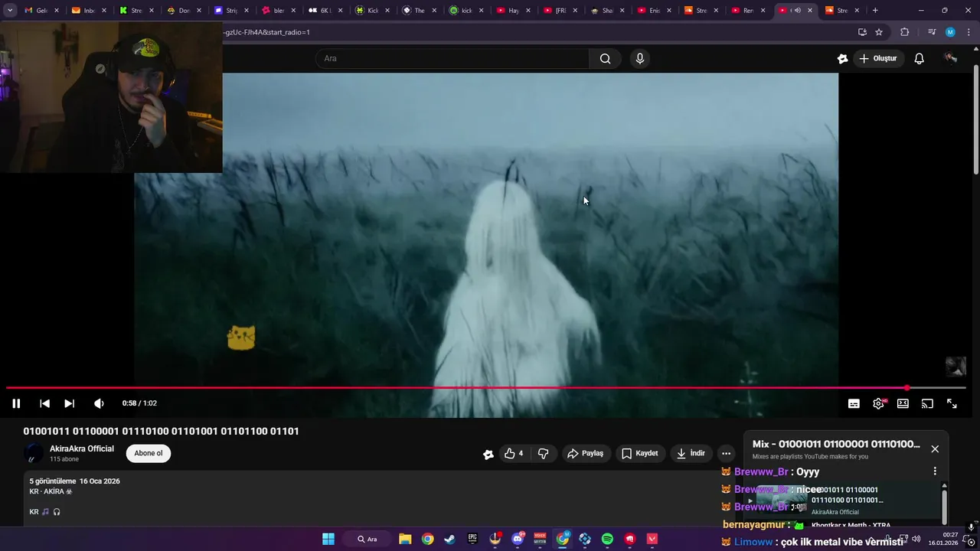Go to the previous video

[x=44, y=403]
